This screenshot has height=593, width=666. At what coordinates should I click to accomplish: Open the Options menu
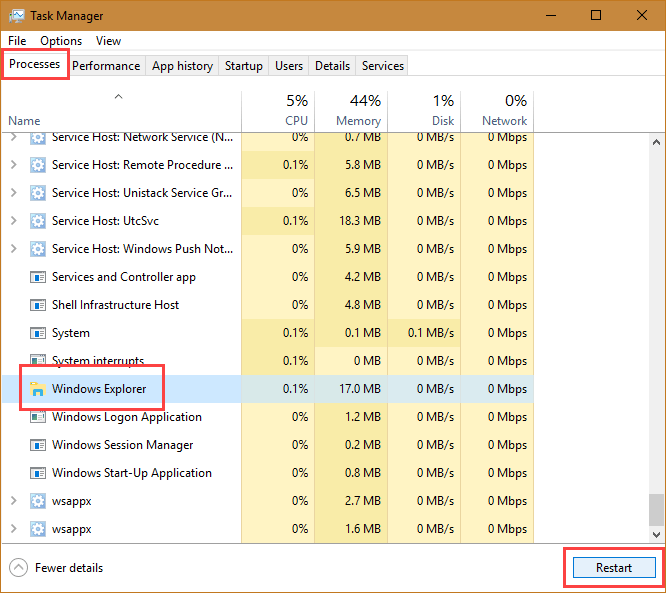(61, 41)
